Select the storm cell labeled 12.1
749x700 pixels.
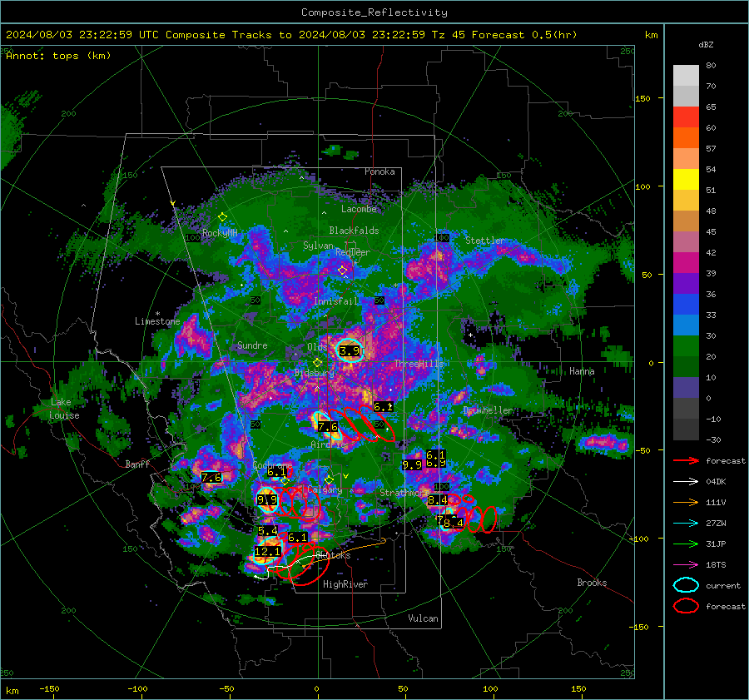click(267, 551)
